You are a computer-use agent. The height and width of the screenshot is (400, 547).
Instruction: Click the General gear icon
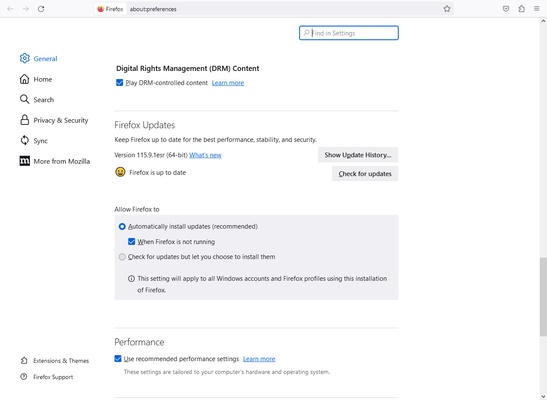[24, 58]
